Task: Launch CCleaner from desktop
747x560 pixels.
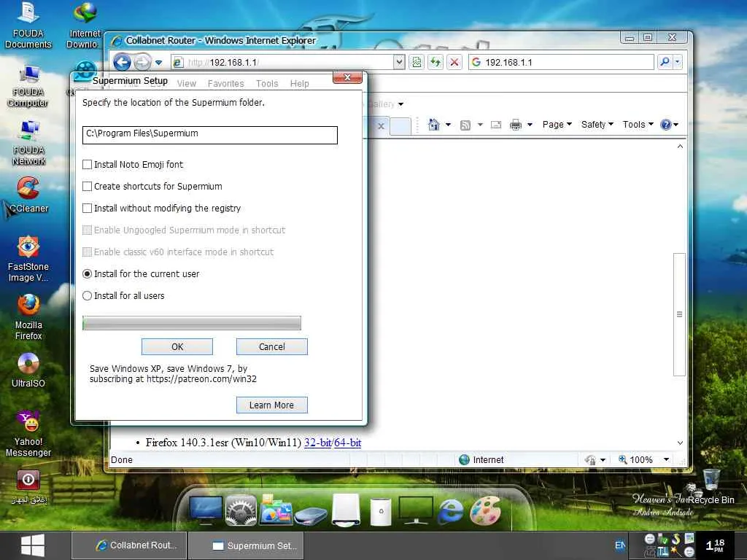Action: [x=28, y=194]
